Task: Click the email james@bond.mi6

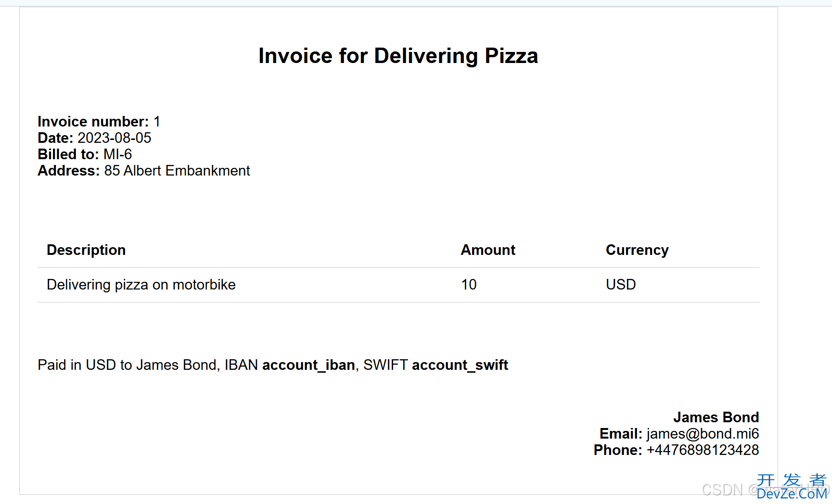Action: (703, 434)
